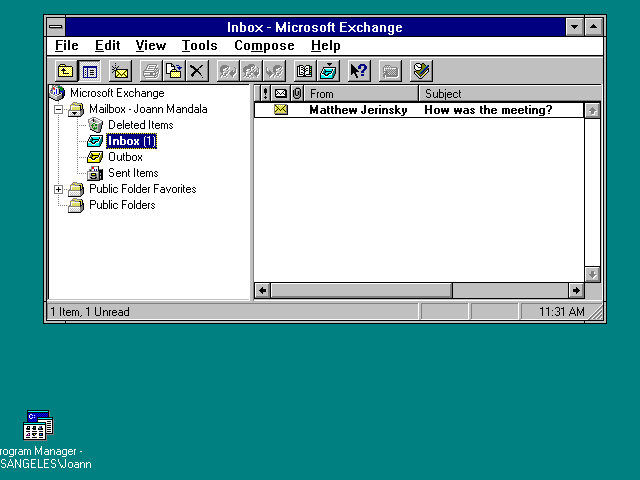This screenshot has width=640, height=480.
Task: Click the Microsoft Exchange globe icon
Action: coord(57,93)
